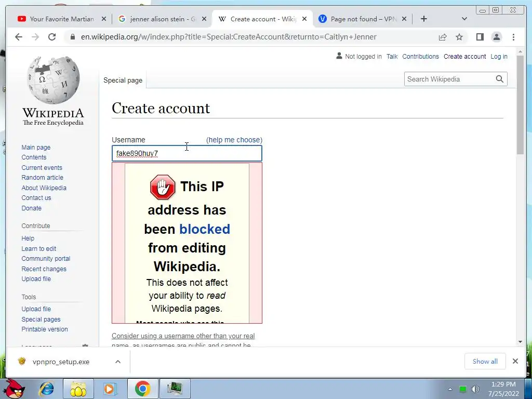Image resolution: width=532 pixels, height=399 pixels.
Task: Close the jenner alison stein tab
Action: pos(204,19)
